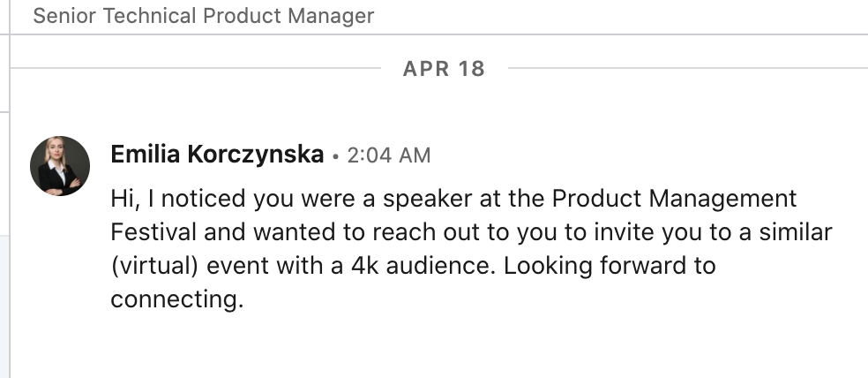
Task: Click the 2:04 AM message timestamp
Action: [x=389, y=155]
